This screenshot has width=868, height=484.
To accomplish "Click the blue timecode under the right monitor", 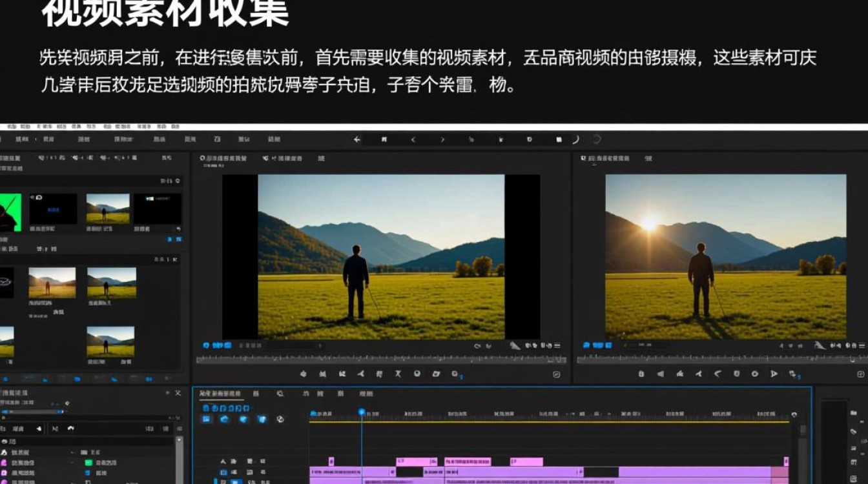I will [598, 346].
